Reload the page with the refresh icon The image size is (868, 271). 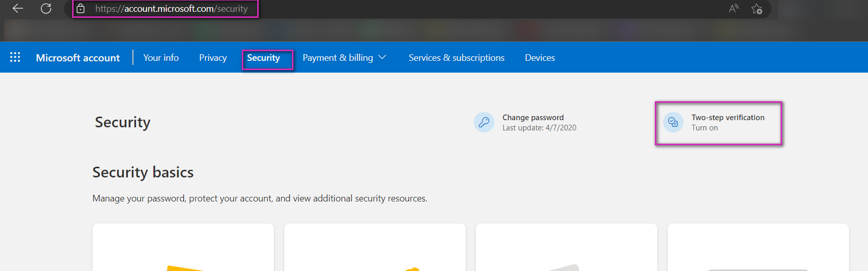pyautogui.click(x=46, y=8)
